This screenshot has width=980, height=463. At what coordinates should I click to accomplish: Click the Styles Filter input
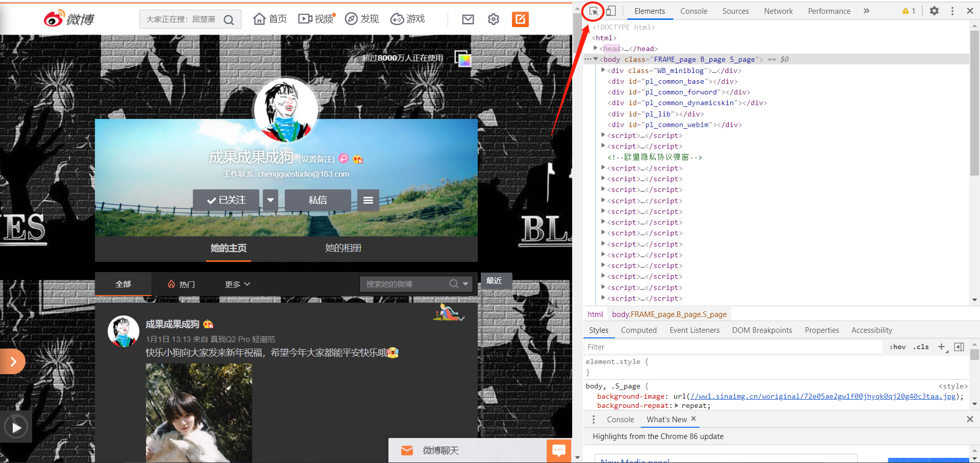(x=732, y=347)
